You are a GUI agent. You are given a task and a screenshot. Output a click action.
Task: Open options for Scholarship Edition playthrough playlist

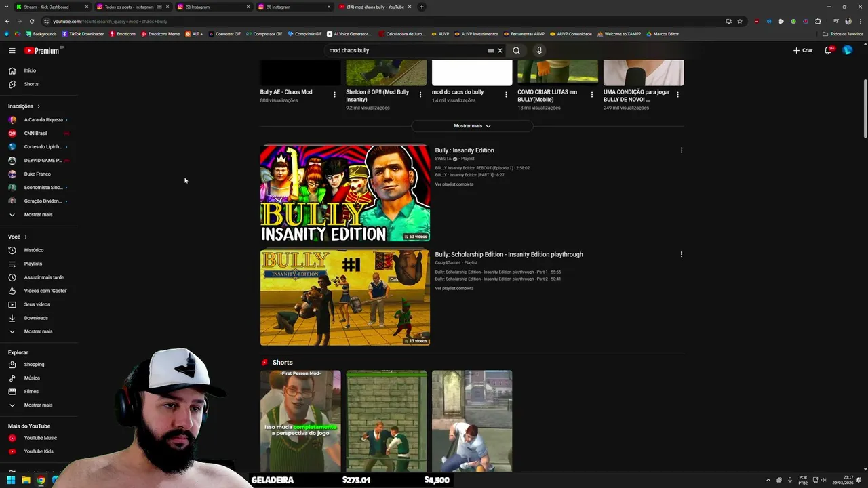pos(682,254)
